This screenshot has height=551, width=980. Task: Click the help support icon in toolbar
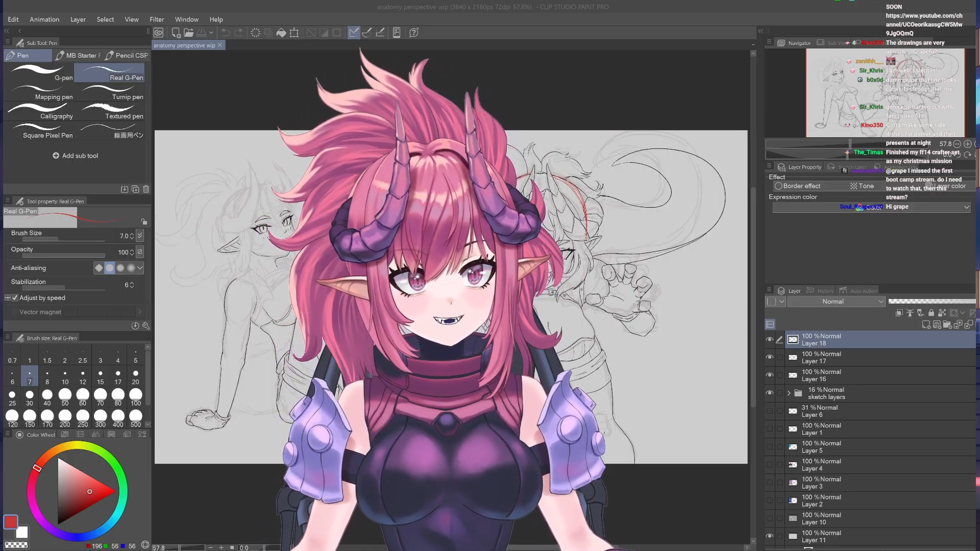[x=414, y=33]
